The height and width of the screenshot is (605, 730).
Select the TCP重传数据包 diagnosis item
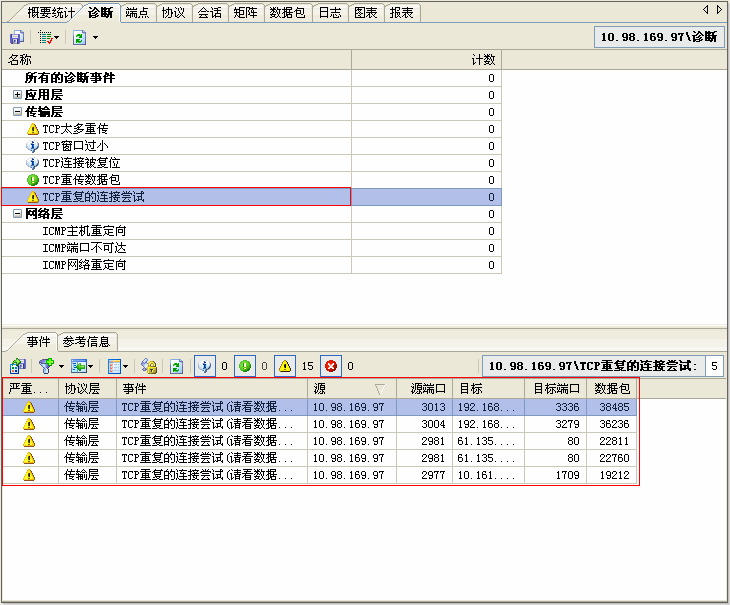(251, 180)
